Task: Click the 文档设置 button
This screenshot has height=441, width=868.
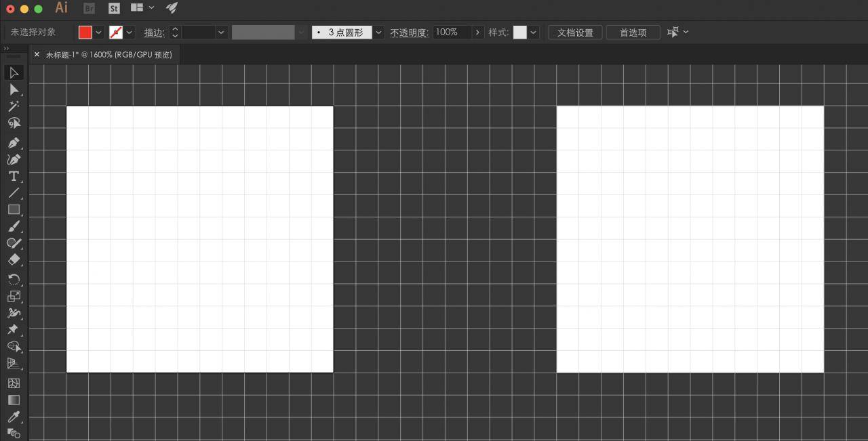Action: click(575, 33)
